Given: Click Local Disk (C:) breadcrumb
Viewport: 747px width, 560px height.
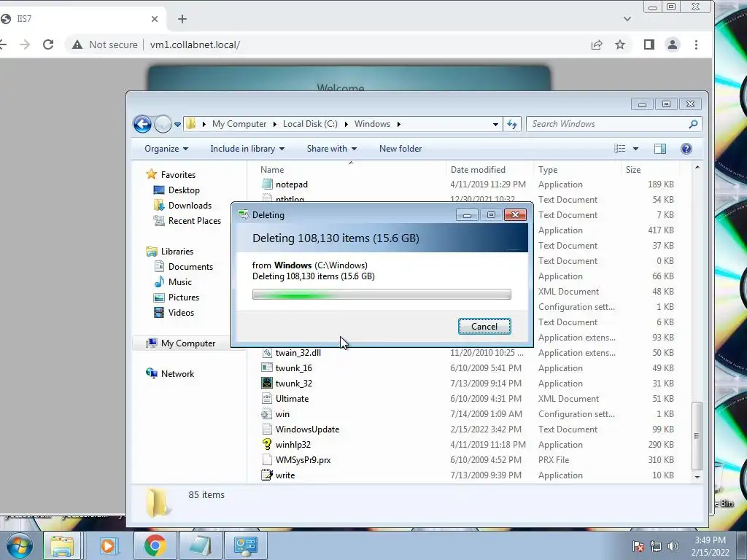Looking at the screenshot, I should pyautogui.click(x=310, y=124).
